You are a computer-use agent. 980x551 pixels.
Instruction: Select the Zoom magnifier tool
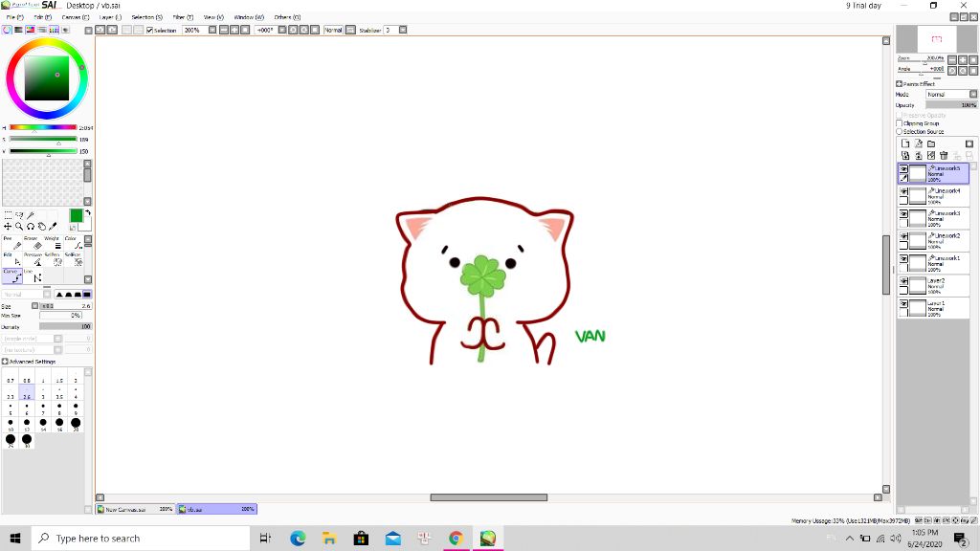point(19,226)
